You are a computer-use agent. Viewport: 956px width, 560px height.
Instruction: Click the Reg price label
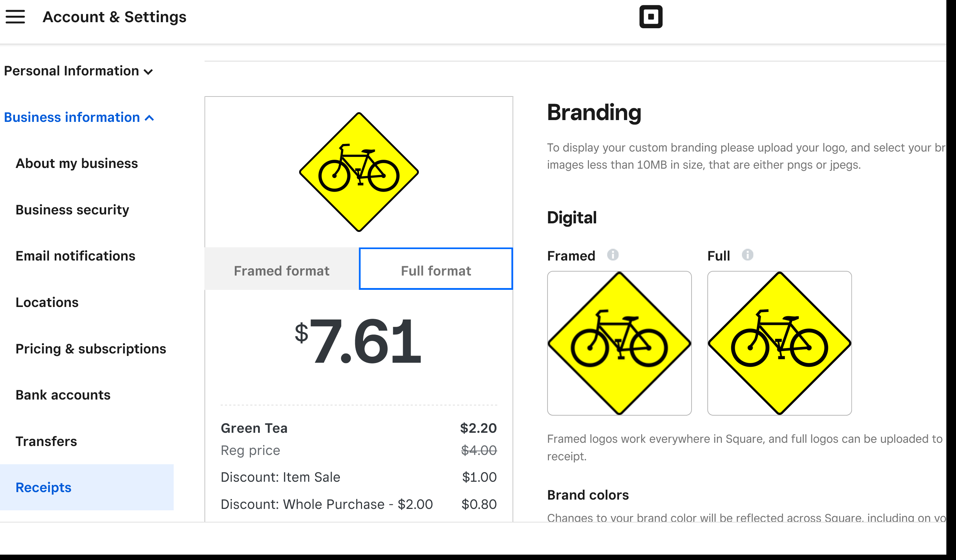[x=251, y=450]
